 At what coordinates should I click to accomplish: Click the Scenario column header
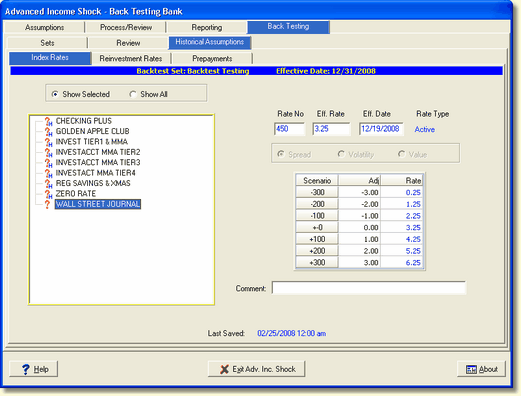coord(317,180)
